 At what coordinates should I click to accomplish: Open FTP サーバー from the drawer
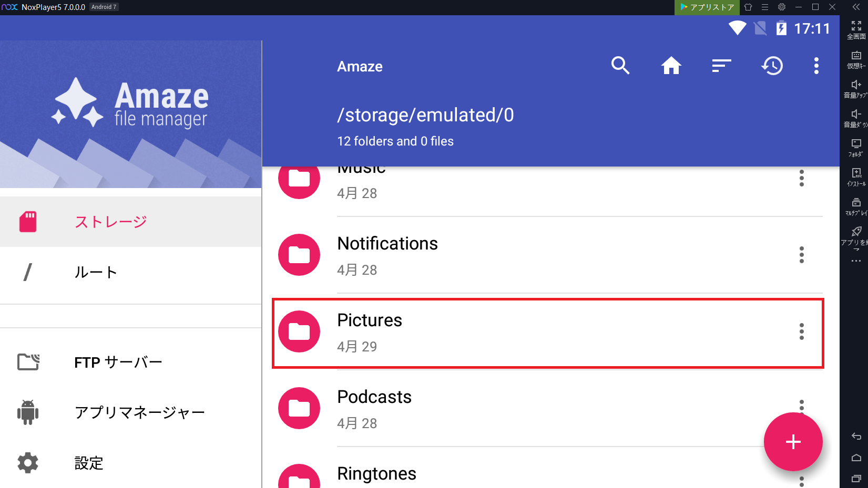130,362
